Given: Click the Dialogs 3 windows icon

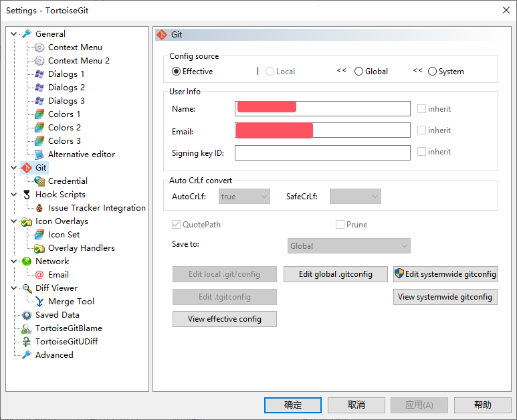Looking at the screenshot, I should click(39, 101).
